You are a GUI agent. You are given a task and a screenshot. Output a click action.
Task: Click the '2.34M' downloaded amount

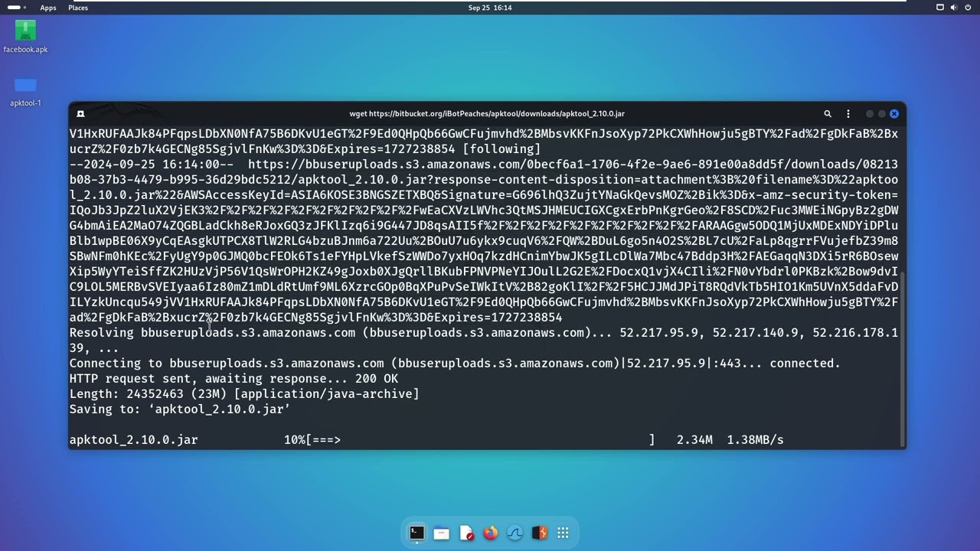point(694,440)
